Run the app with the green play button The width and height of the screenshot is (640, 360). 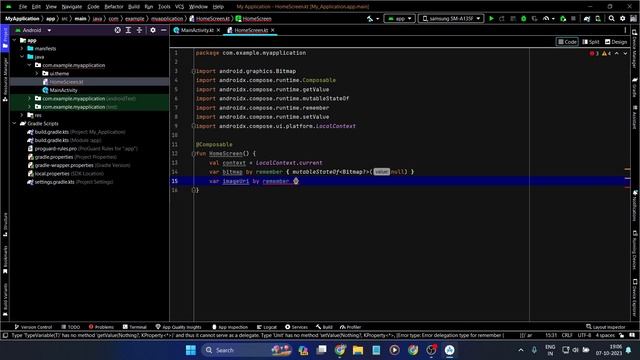(x=491, y=18)
